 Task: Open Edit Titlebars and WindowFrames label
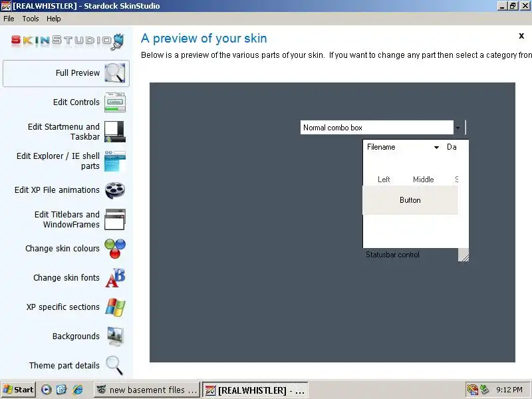point(67,219)
